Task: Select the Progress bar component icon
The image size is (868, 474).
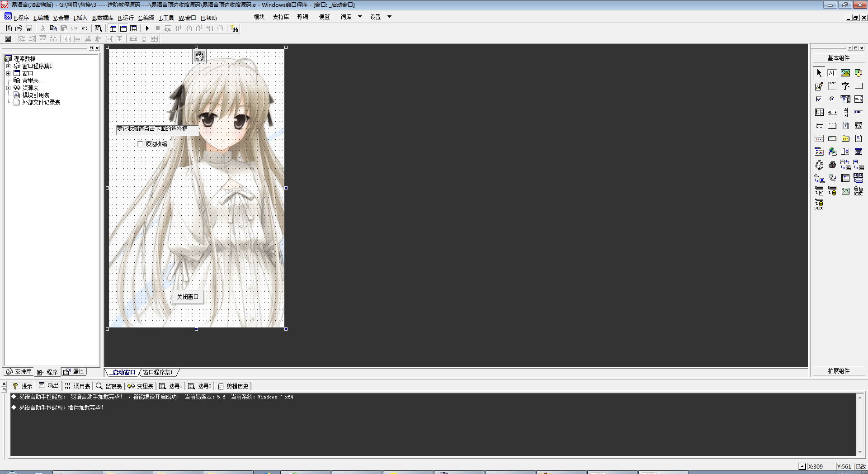Action: (859, 112)
